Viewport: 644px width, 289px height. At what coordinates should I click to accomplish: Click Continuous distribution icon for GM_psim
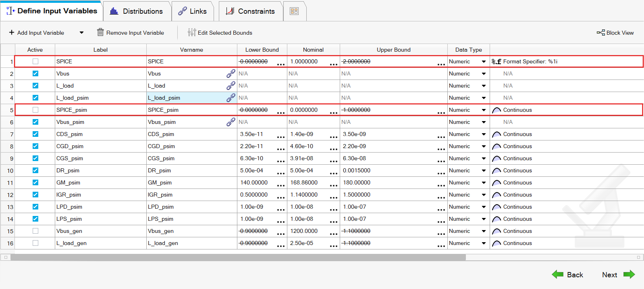(497, 183)
